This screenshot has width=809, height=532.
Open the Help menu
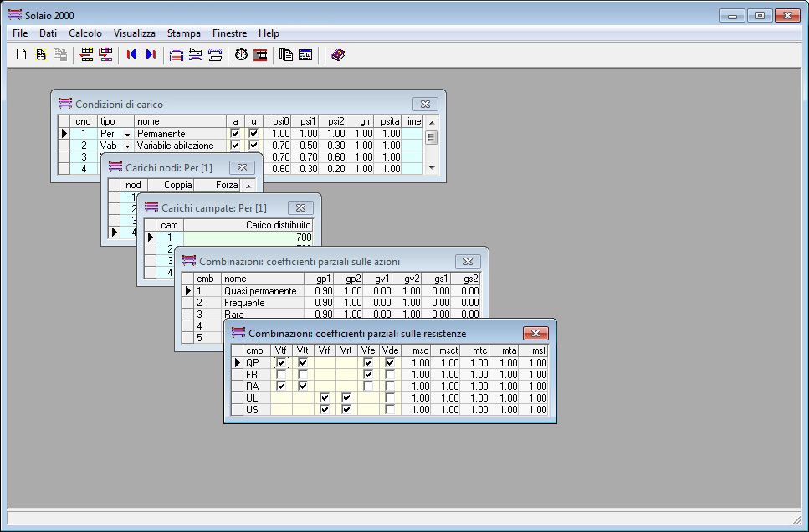(x=269, y=33)
